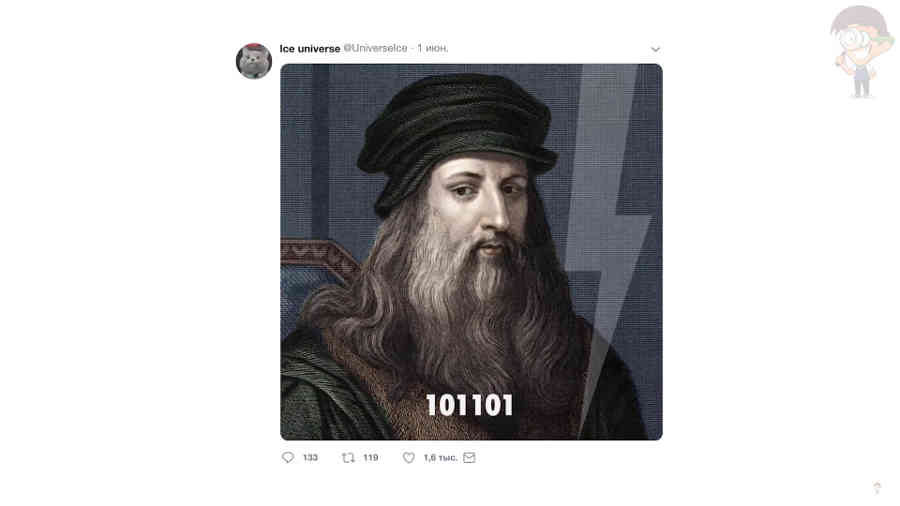Viewport: 900px width, 506px height.
Task: Click the reply speech bubble icon
Action: point(288,457)
